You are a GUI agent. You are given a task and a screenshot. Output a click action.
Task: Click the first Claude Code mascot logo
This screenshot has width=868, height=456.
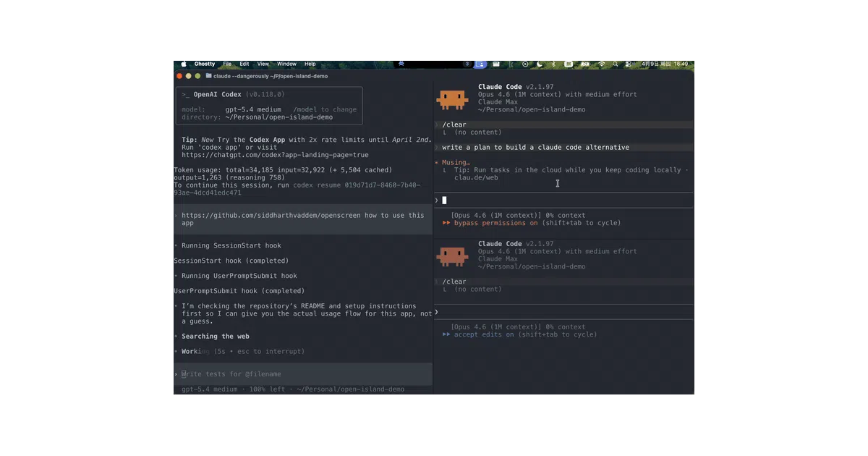[x=452, y=98]
